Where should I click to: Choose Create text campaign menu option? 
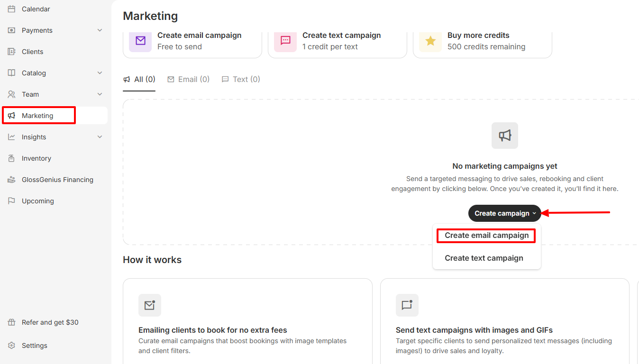coord(484,258)
